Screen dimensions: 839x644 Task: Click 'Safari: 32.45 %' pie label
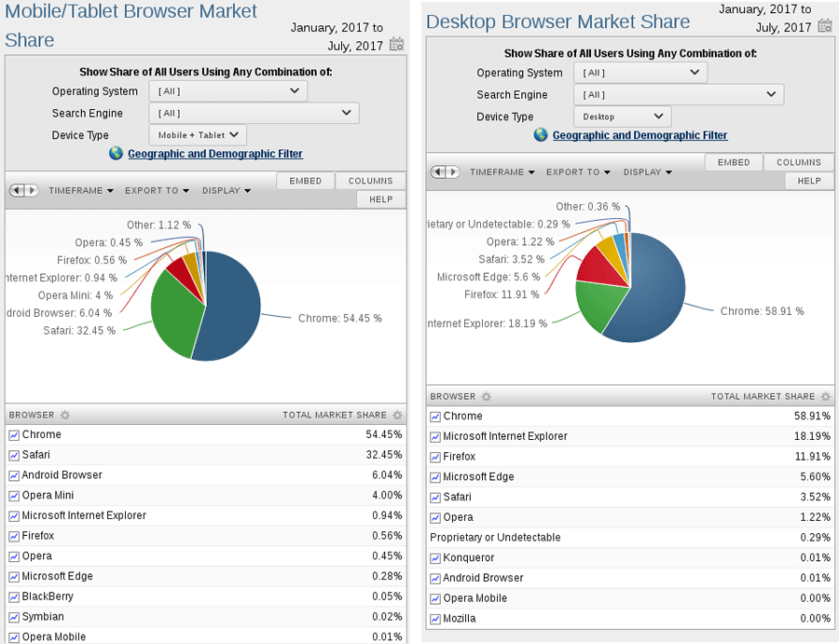(x=79, y=331)
